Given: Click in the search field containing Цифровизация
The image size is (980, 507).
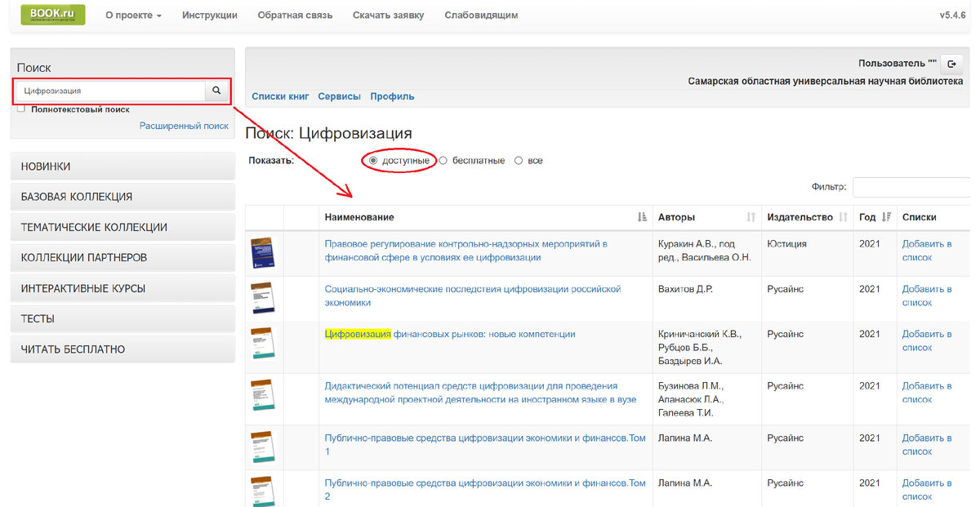Looking at the screenshot, I should point(110,91).
